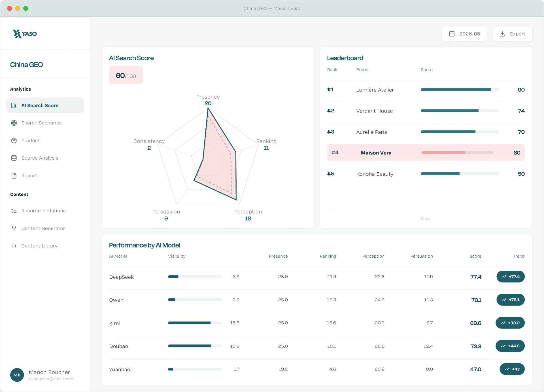Click the +47 trend badge for Yuanbao
Screen dimensions: 544x392
coord(512,369)
